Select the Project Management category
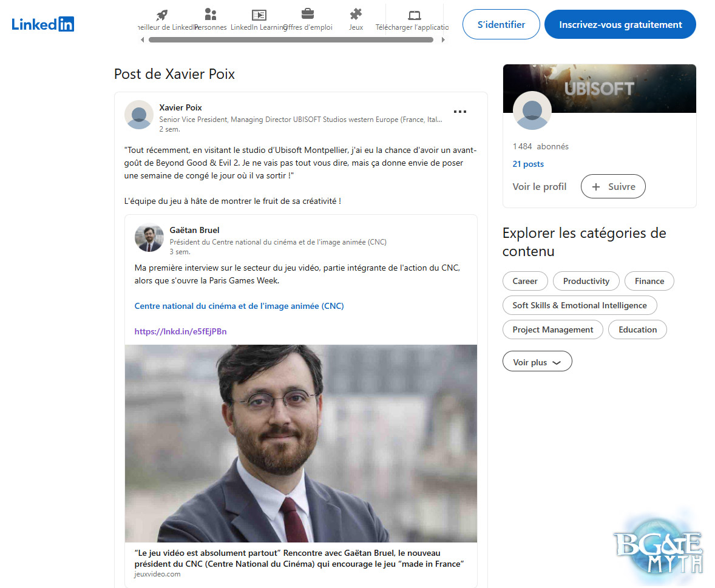Viewport: 715px width, 588px height. click(x=552, y=329)
